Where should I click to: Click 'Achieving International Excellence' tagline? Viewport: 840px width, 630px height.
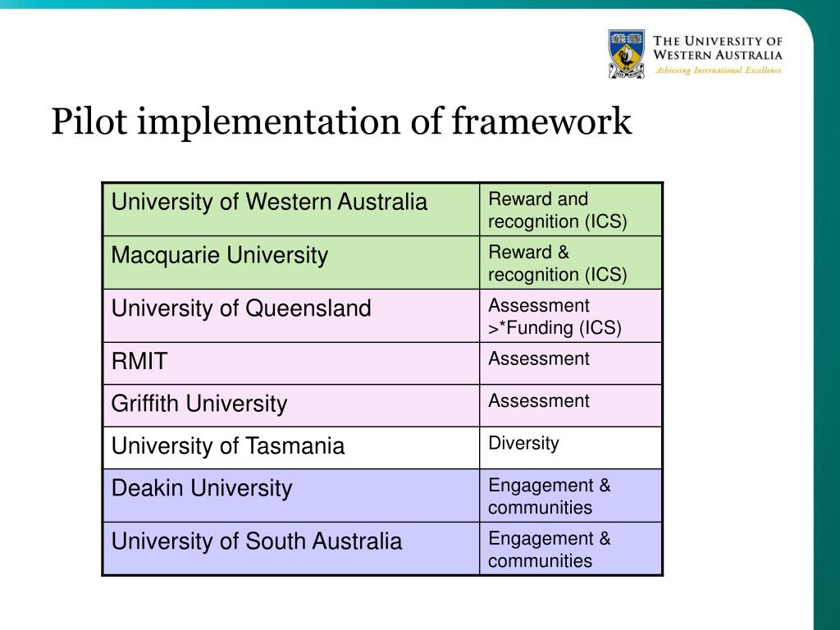pos(719,71)
